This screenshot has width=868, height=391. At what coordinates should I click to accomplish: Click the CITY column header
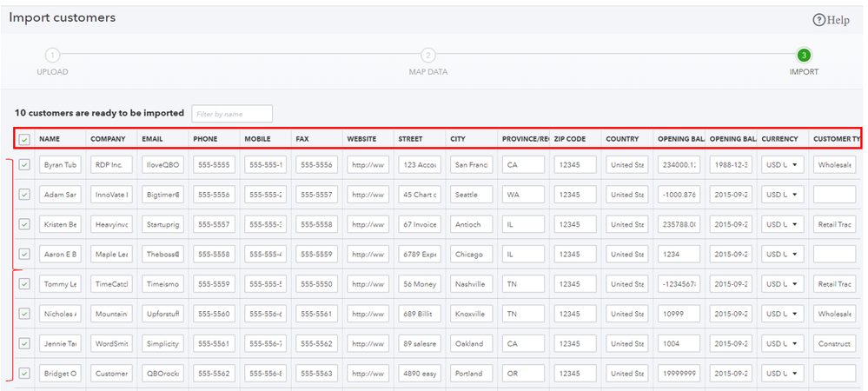tap(458, 139)
